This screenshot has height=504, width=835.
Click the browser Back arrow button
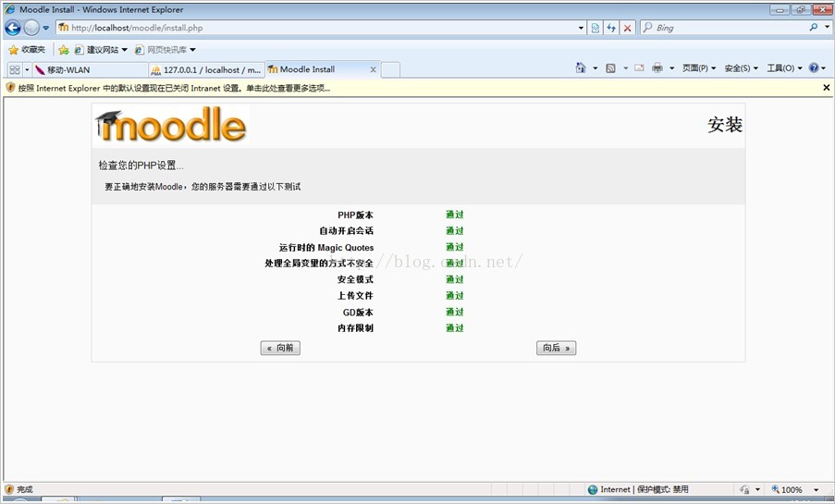(13, 28)
